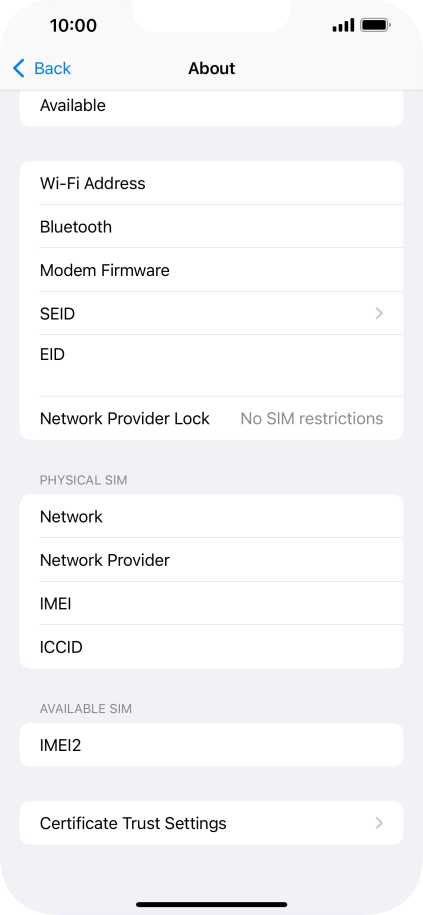Open SEID details via its chevron
This screenshot has width=423, height=915.
point(379,314)
